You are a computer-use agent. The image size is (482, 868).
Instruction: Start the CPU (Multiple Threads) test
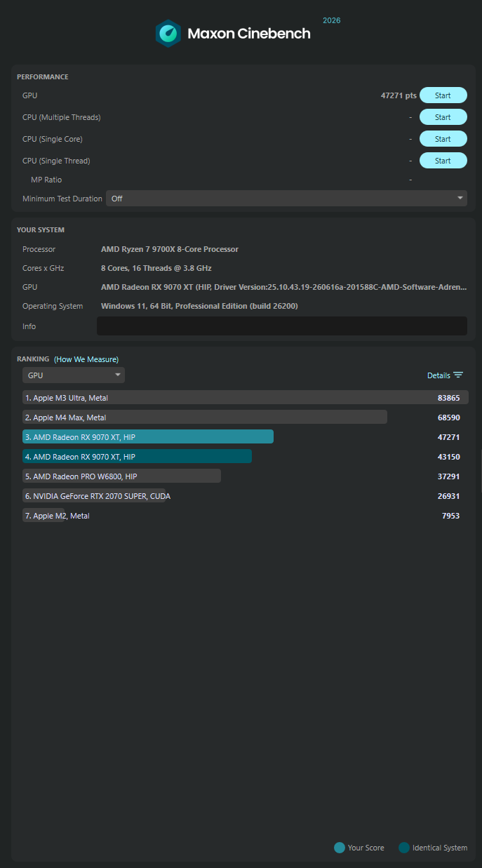tap(443, 117)
